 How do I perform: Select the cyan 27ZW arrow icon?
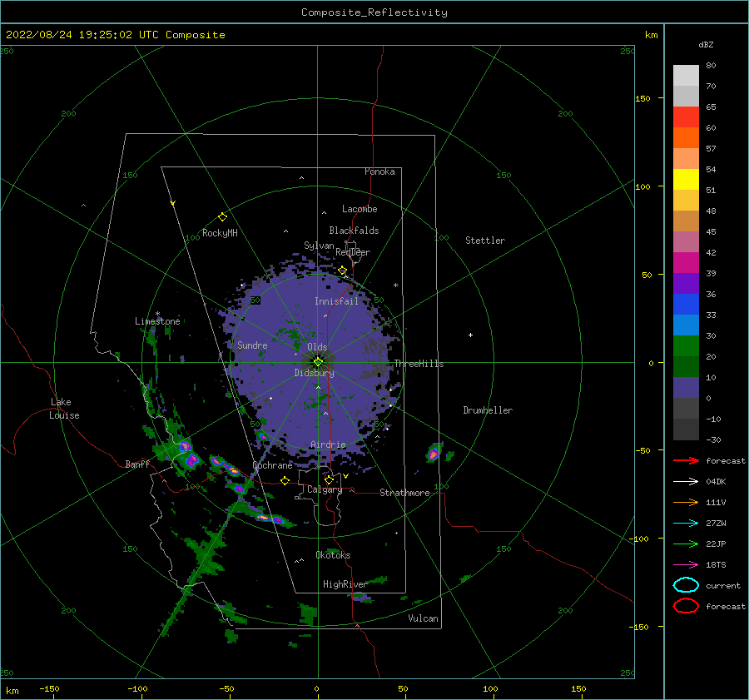point(686,524)
